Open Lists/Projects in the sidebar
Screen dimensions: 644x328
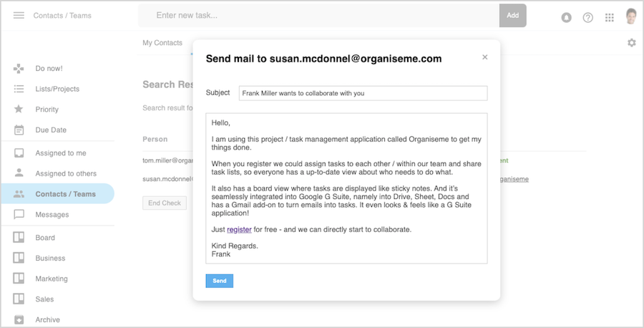pyautogui.click(x=57, y=90)
